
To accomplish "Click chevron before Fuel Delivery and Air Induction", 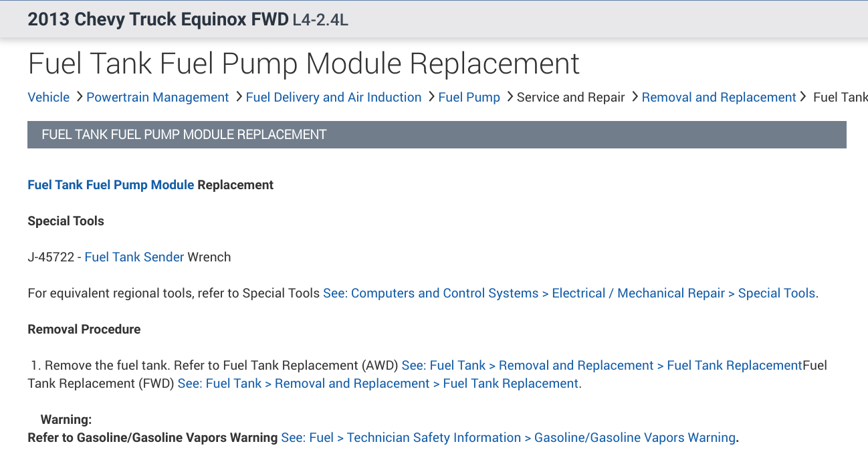I will tap(239, 97).
